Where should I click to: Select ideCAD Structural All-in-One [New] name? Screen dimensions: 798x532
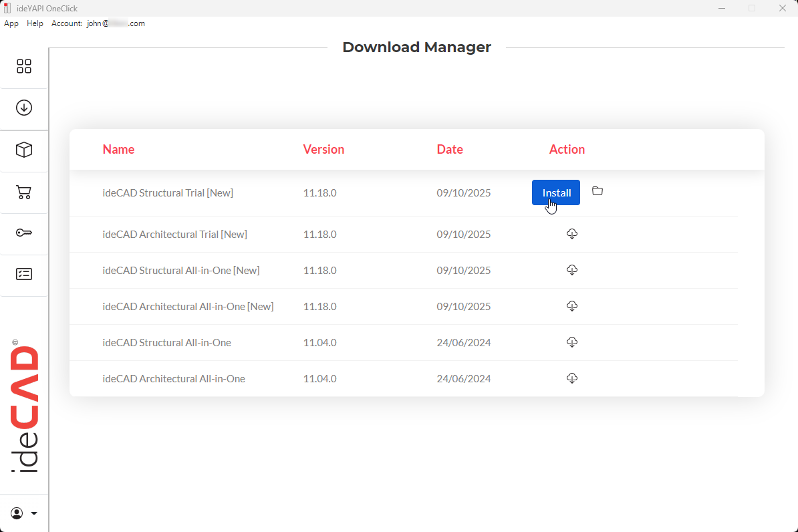[x=180, y=270]
